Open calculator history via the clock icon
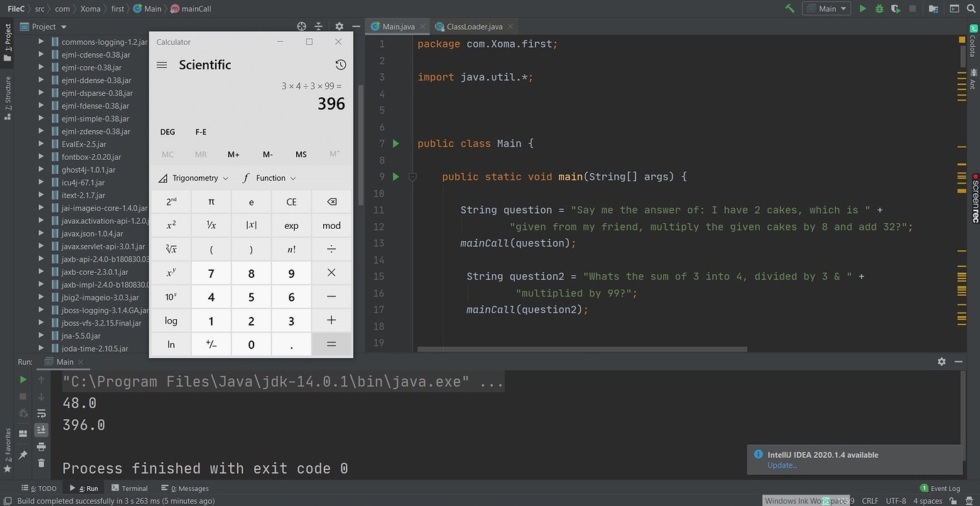 [x=340, y=65]
